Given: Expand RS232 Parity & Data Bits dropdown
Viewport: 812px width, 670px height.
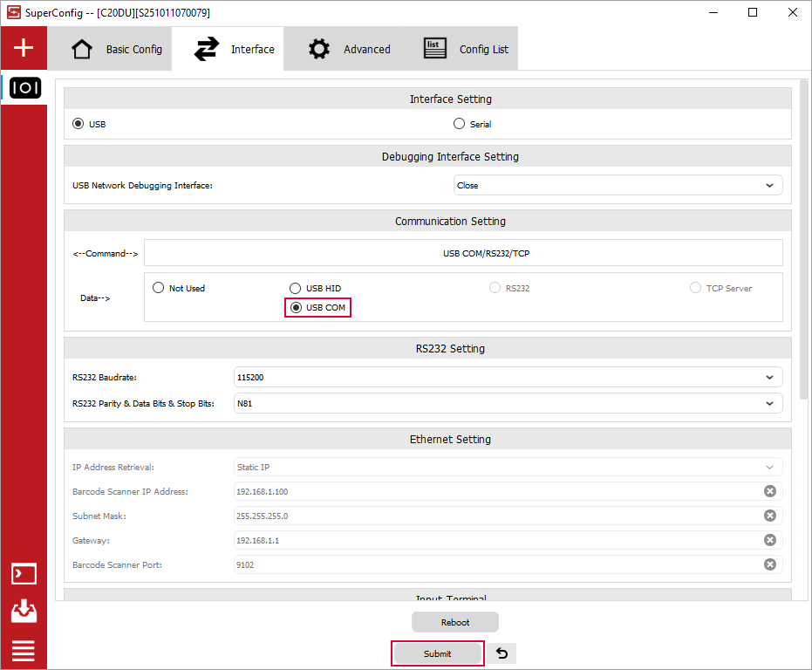Looking at the screenshot, I should pos(508,403).
